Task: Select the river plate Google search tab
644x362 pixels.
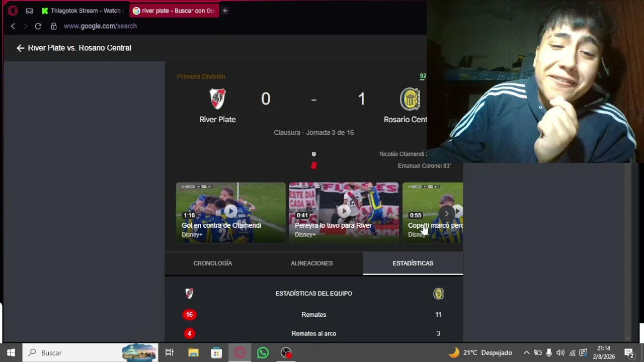Action: (174, 11)
